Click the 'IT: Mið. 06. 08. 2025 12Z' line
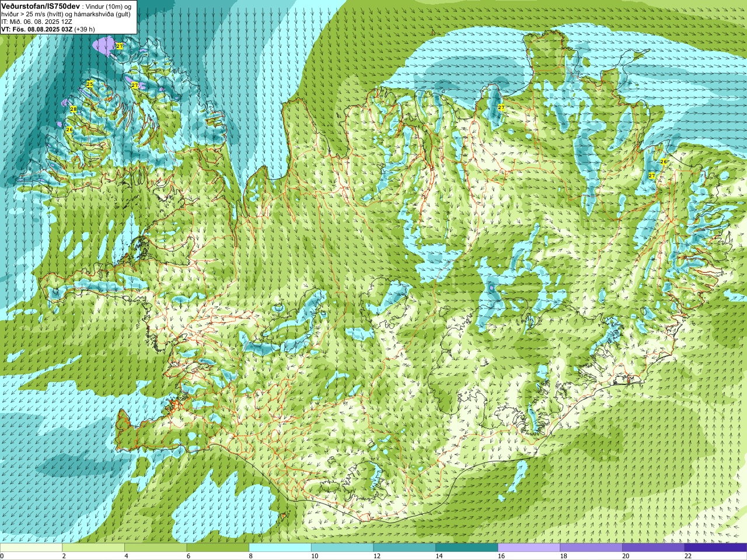747x560 pixels. tap(37, 22)
